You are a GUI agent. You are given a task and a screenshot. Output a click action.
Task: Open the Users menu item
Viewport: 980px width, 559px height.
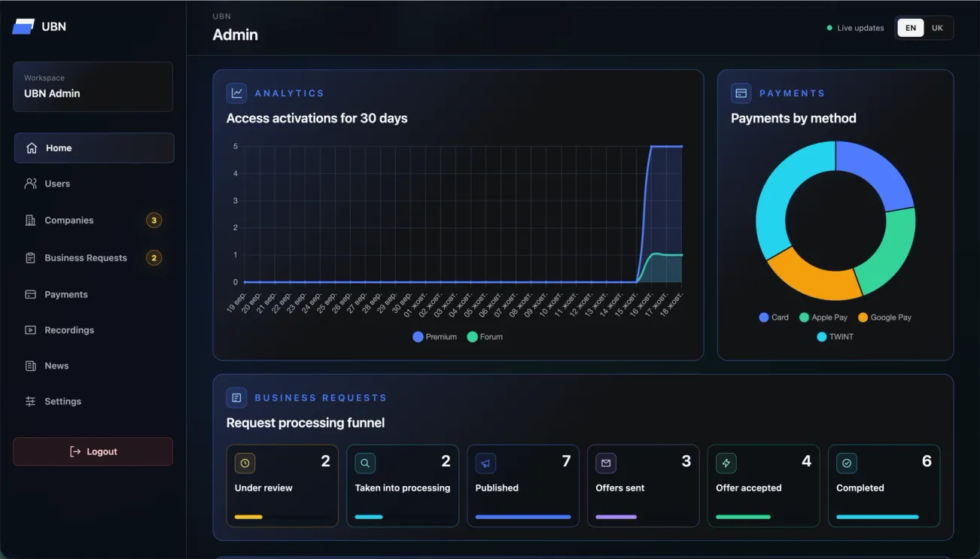pos(94,184)
